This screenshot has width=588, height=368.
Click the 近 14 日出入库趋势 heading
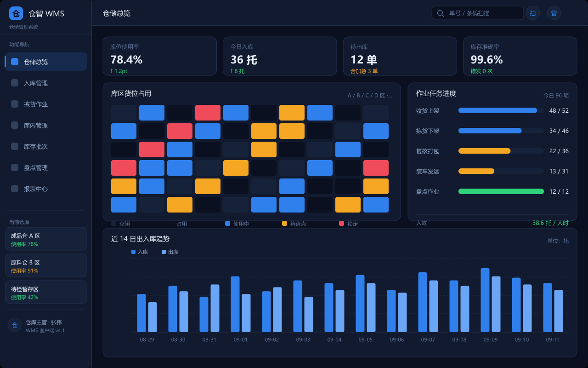pos(140,239)
